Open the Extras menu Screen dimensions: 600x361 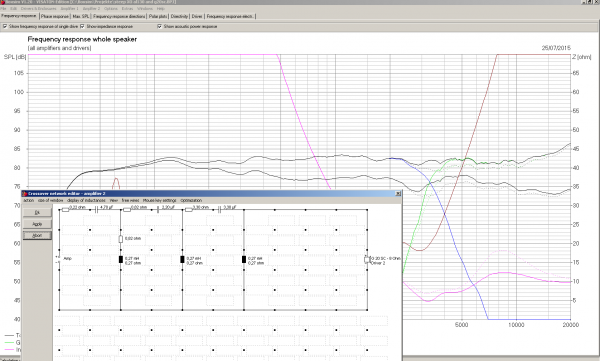(127, 8)
